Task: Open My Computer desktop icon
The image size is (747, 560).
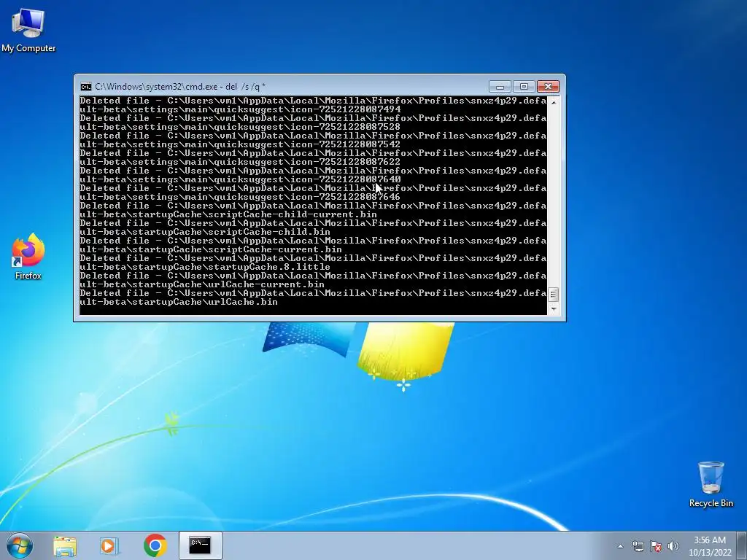Action: point(28,31)
